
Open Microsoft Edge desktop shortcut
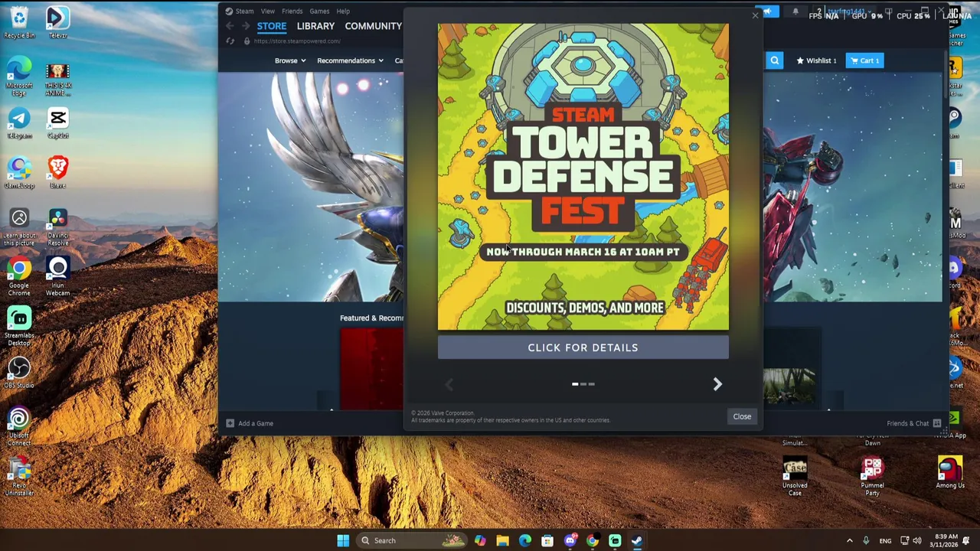[x=19, y=77]
